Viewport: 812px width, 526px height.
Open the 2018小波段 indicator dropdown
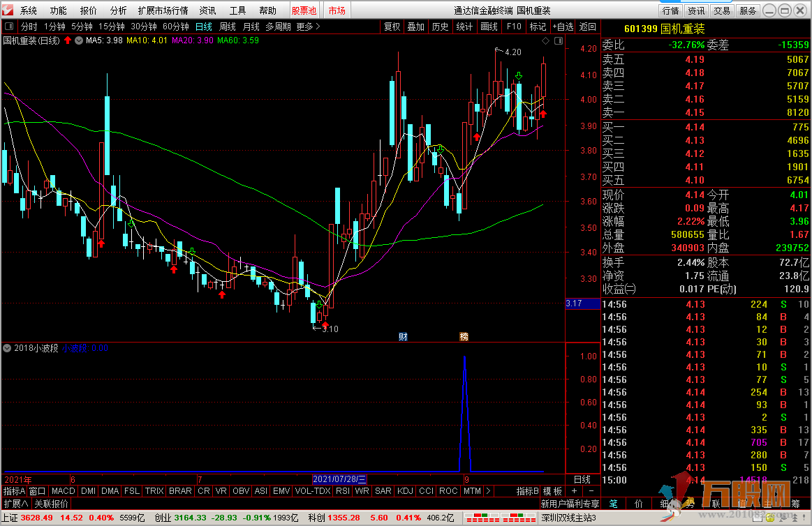[7, 348]
